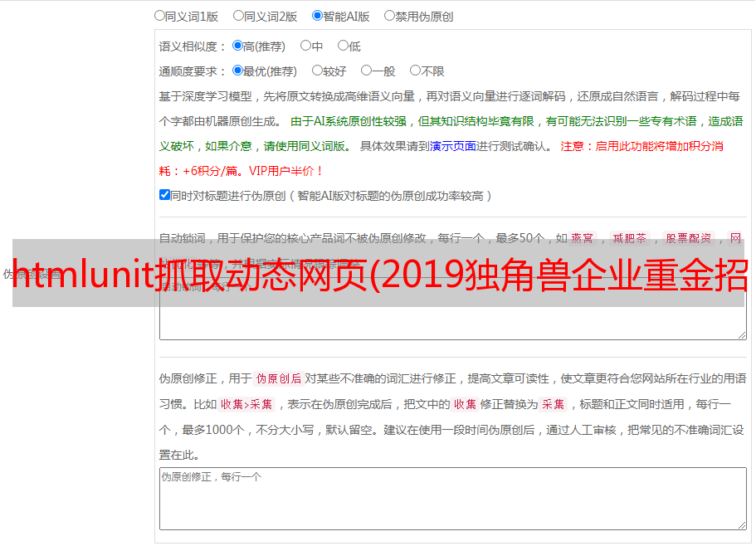Set 语义相似度 to 高(推荐)
756x546 pixels.
tap(237, 46)
